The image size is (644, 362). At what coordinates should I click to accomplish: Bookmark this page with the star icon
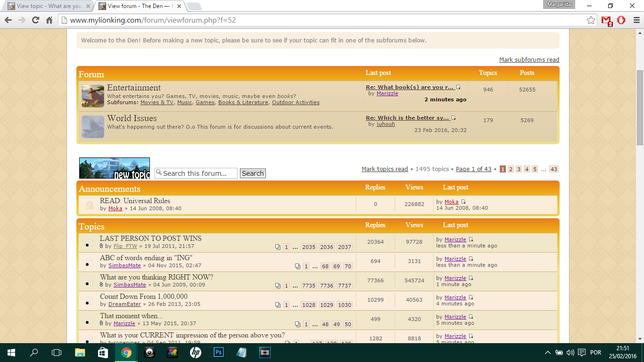tap(591, 20)
